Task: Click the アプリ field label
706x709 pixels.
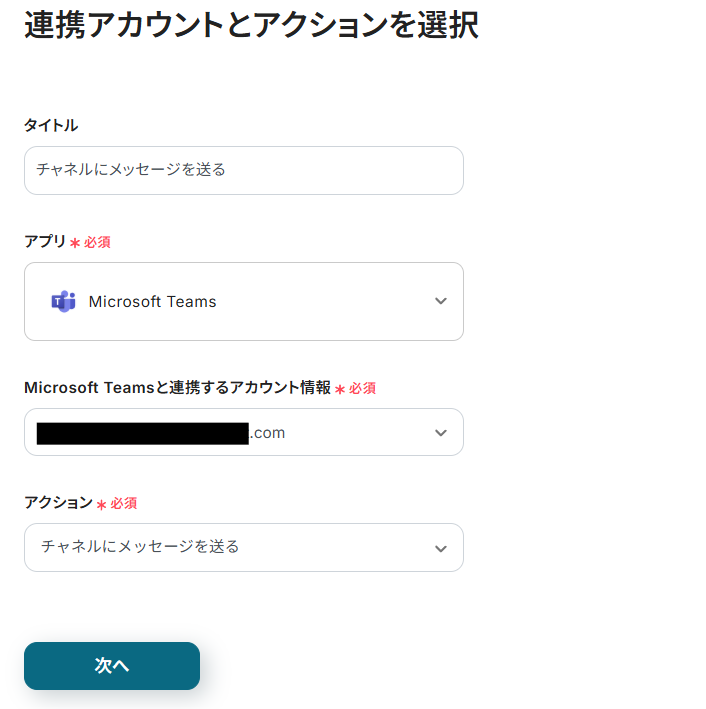Action: [x=45, y=242]
